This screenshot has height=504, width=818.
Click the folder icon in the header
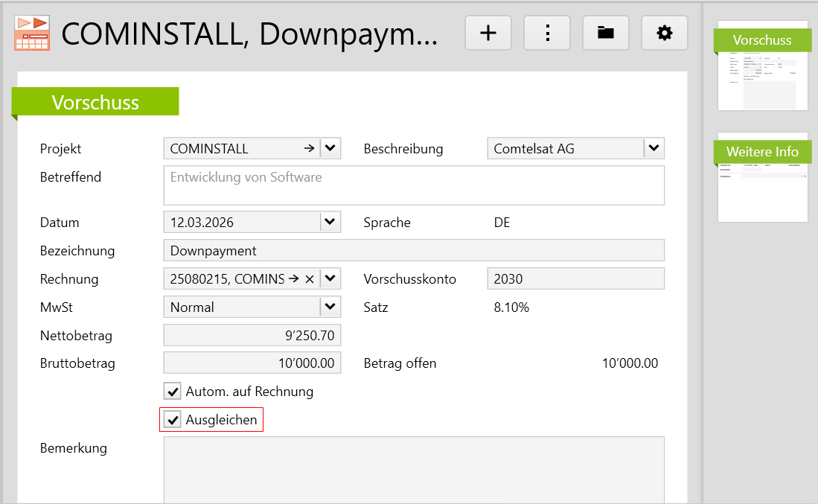(606, 33)
